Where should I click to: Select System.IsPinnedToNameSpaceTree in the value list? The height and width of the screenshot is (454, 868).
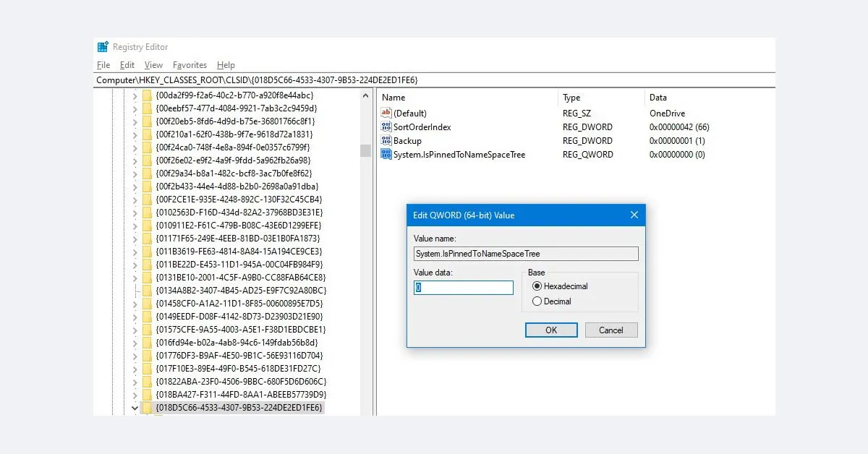coord(459,155)
